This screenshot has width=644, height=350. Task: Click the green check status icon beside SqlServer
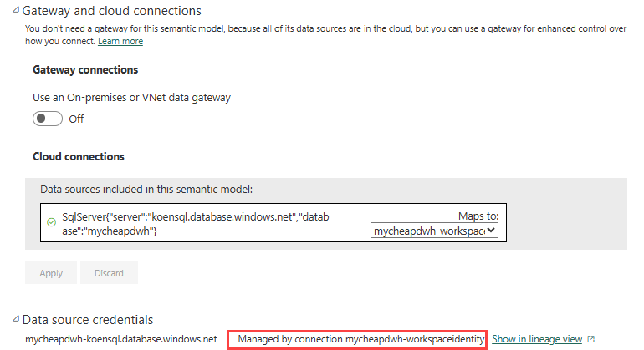[51, 223]
